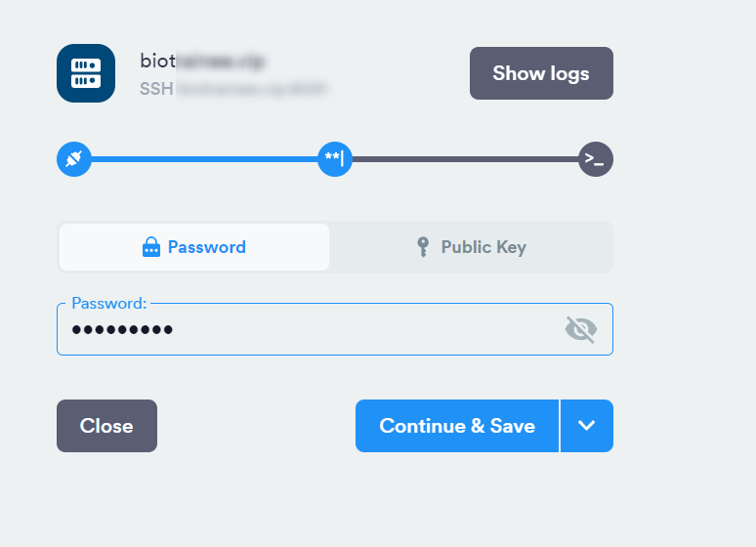
Task: Click the masked password dots
Action: point(122,329)
